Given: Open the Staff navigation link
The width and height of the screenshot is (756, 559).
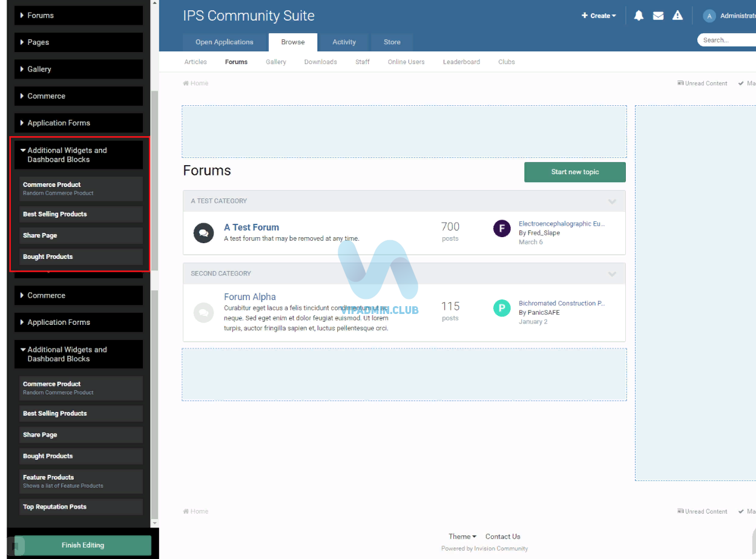Looking at the screenshot, I should point(363,62).
